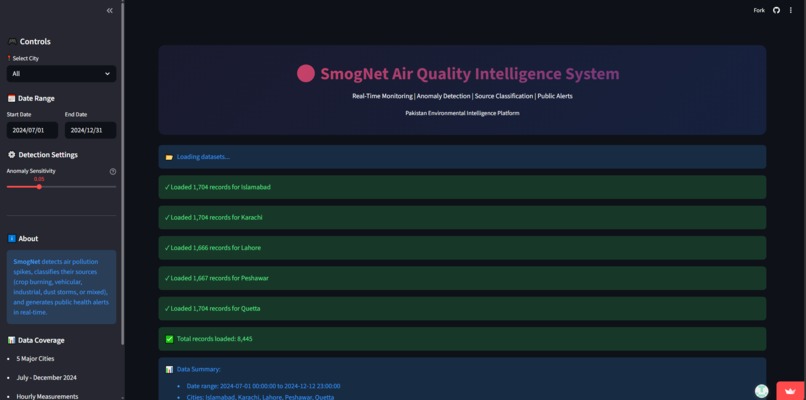806x400 pixels.
Task: Click the 'Cities: Islamabad, Karachi...' summary line
Action: click(x=260, y=397)
